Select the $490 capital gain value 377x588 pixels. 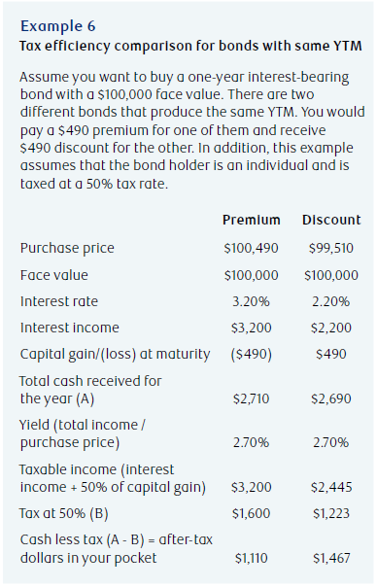click(331, 354)
